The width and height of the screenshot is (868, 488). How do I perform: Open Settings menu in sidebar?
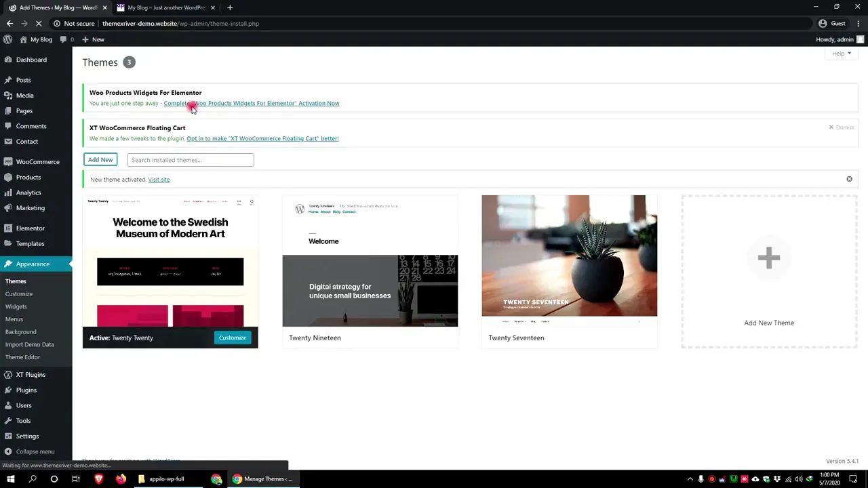pyautogui.click(x=27, y=436)
